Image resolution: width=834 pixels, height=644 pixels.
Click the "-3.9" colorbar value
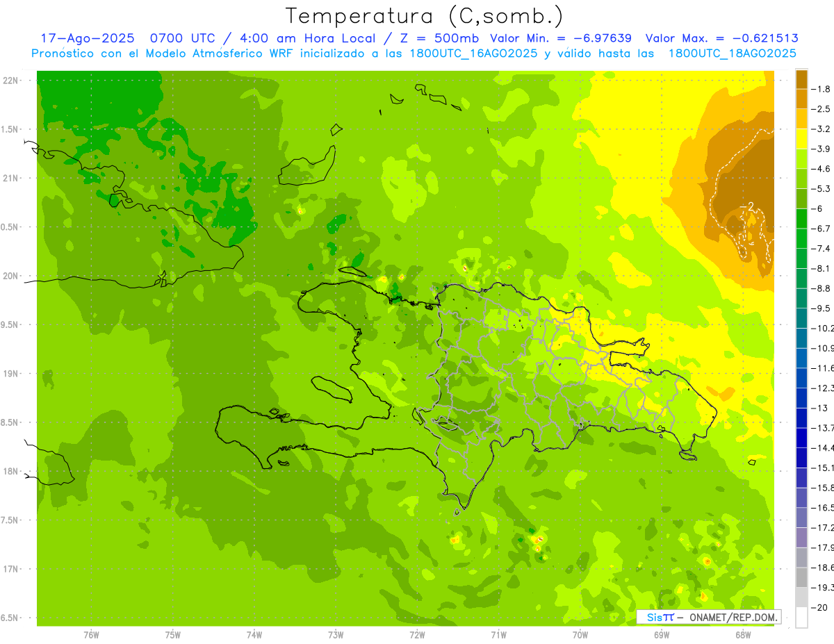822,149
